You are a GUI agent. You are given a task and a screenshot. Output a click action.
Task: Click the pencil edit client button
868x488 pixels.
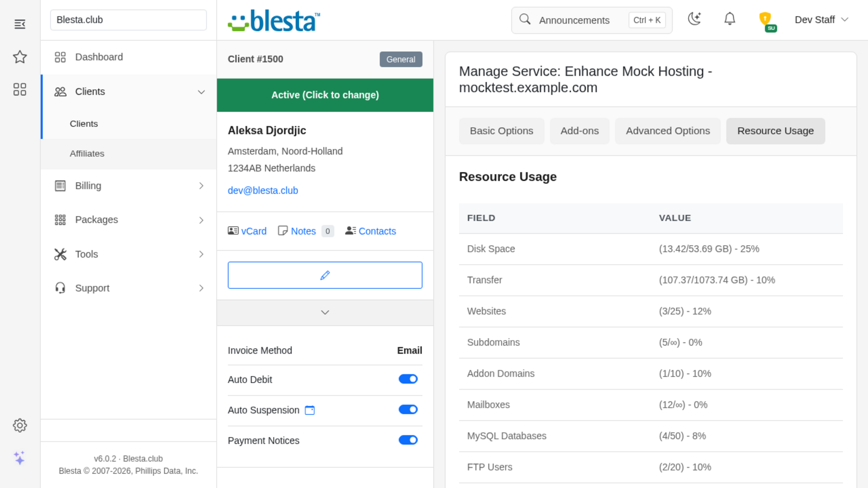(x=325, y=275)
